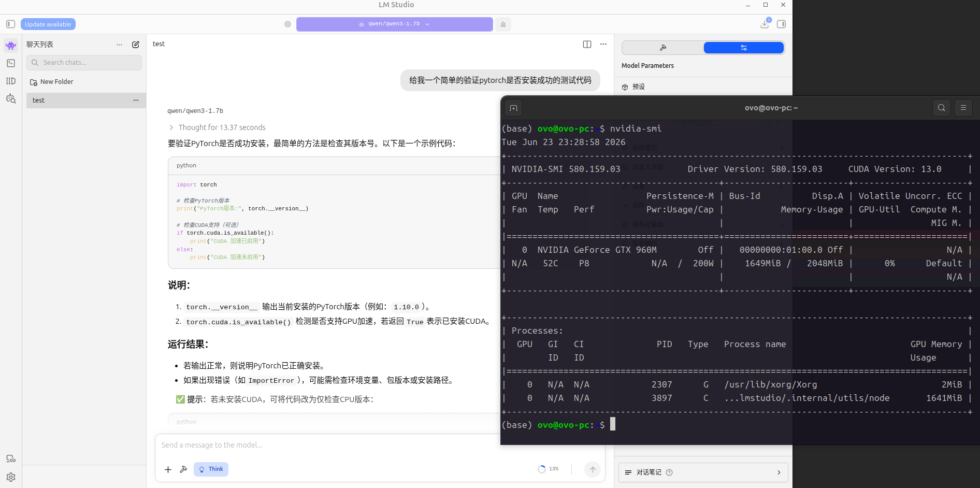Open the terminal hamburger menu
The width and height of the screenshot is (980, 488).
coord(963,108)
